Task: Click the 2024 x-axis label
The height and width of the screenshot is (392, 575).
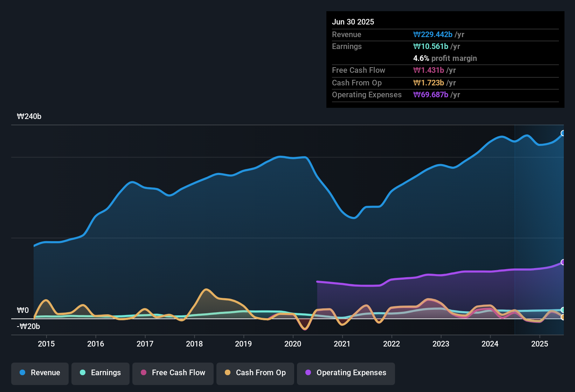Action: tap(490, 344)
